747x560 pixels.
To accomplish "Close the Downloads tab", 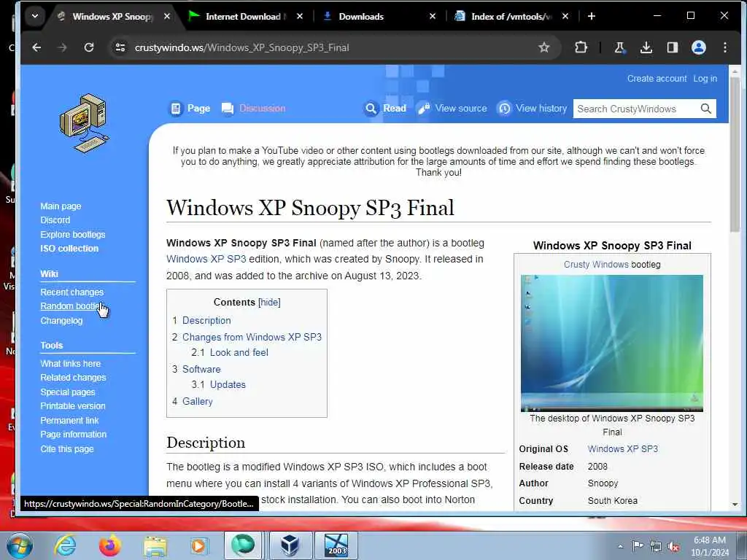I will tap(433, 16).
